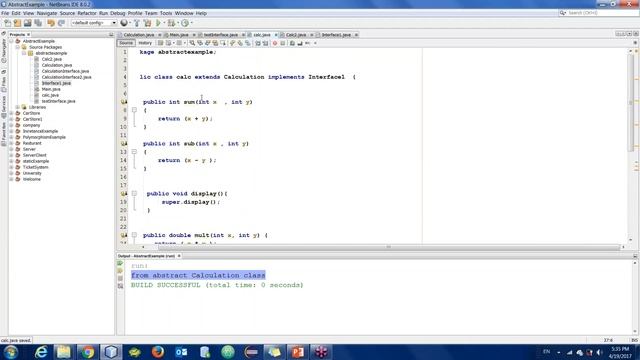Click the Re-run green icon in Output panel
The image size is (640, 360).
(120, 263)
